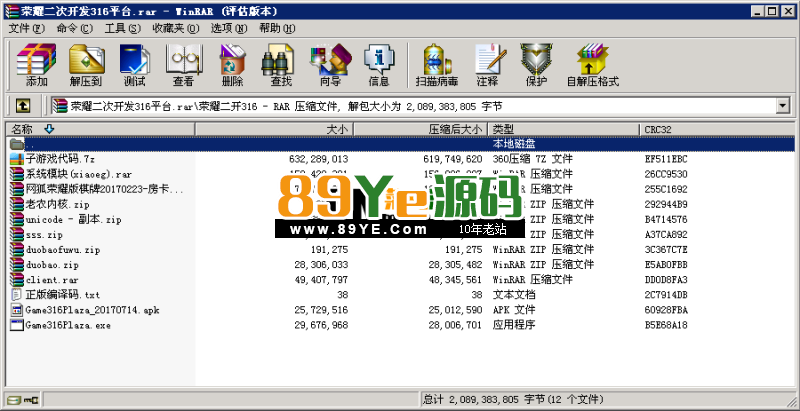Select file 网狐荣耀版棋牌20170223-房卡...
Image resolution: width=800 pixels, height=411 pixels.
pos(104,189)
